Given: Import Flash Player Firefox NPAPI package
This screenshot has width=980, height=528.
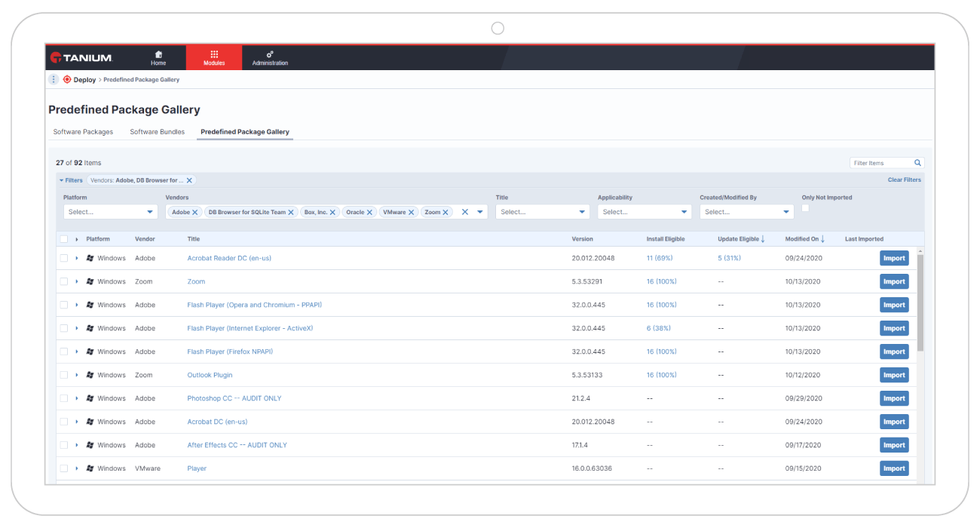Looking at the screenshot, I should pos(894,351).
